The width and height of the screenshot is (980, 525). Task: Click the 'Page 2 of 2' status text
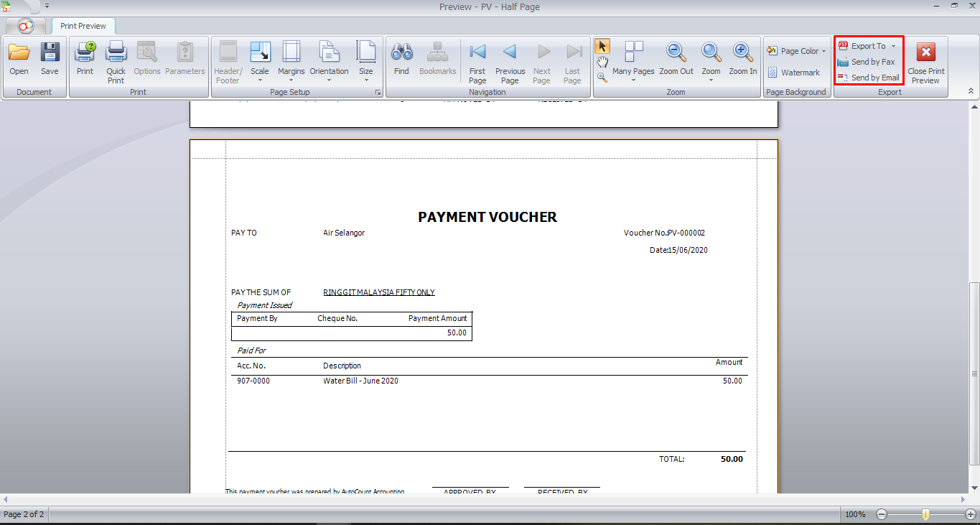point(24,514)
